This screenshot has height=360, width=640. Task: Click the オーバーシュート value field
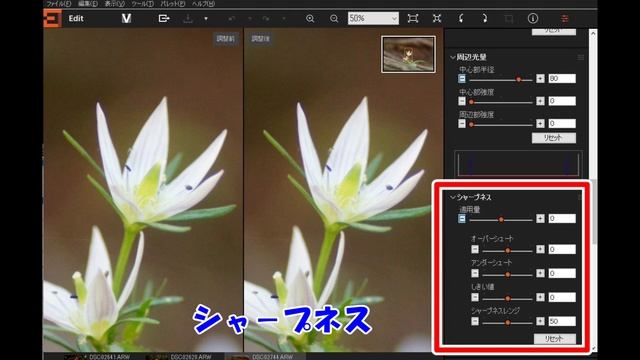[562, 249]
